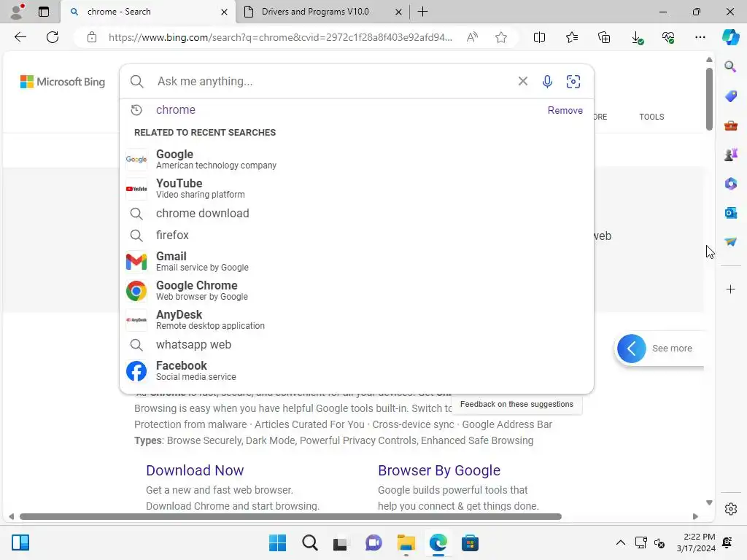The width and height of the screenshot is (747, 560).
Task: Open the Browser essentials heart icon
Action: pos(668,37)
